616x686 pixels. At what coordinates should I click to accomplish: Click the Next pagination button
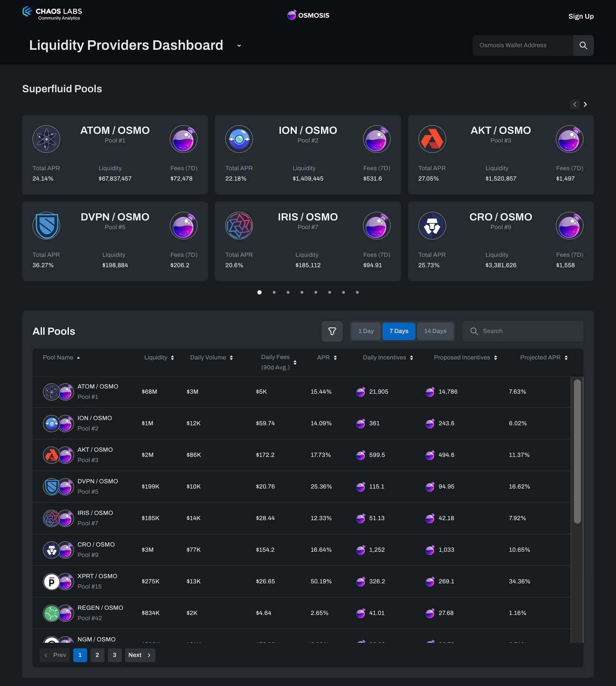[140, 655]
